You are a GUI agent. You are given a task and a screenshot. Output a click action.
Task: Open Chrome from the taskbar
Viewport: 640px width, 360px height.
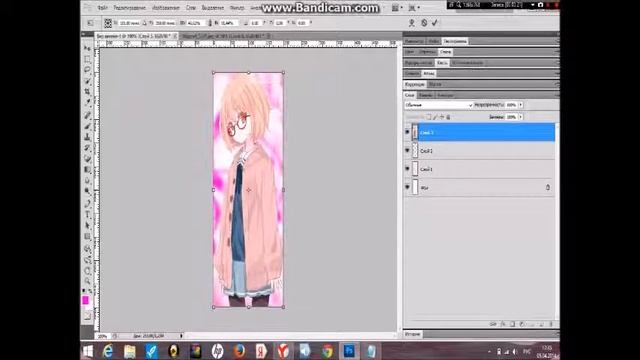click(x=327, y=351)
